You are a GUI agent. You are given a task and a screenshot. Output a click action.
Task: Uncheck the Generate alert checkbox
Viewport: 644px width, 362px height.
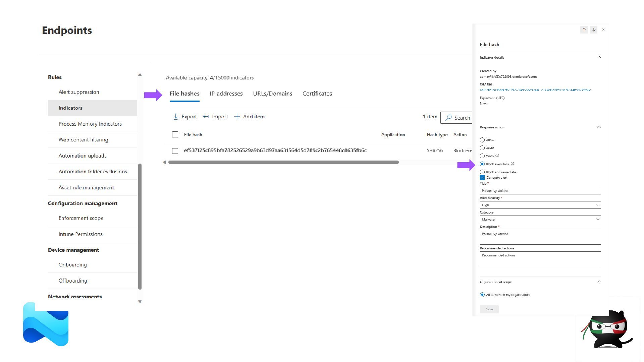coord(482,178)
